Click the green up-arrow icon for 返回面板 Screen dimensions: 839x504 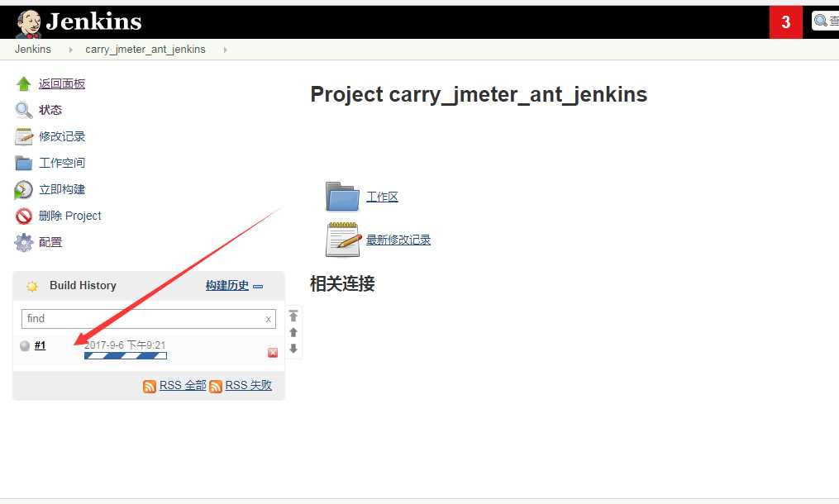tap(23, 84)
